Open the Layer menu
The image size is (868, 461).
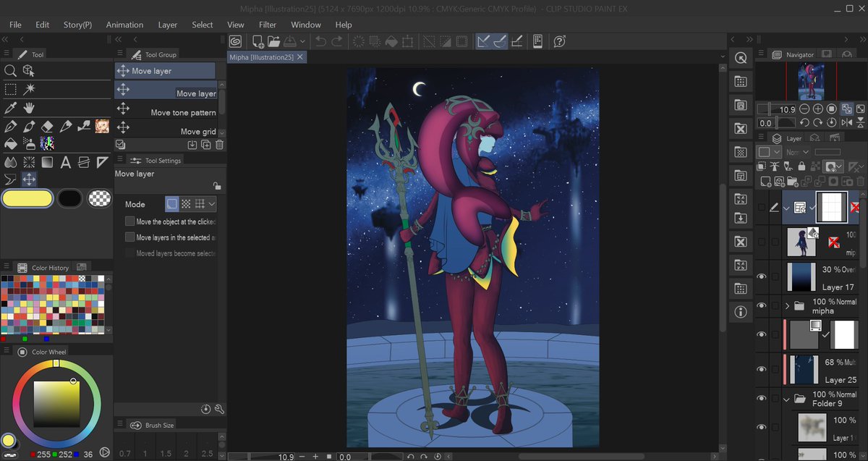pos(168,25)
